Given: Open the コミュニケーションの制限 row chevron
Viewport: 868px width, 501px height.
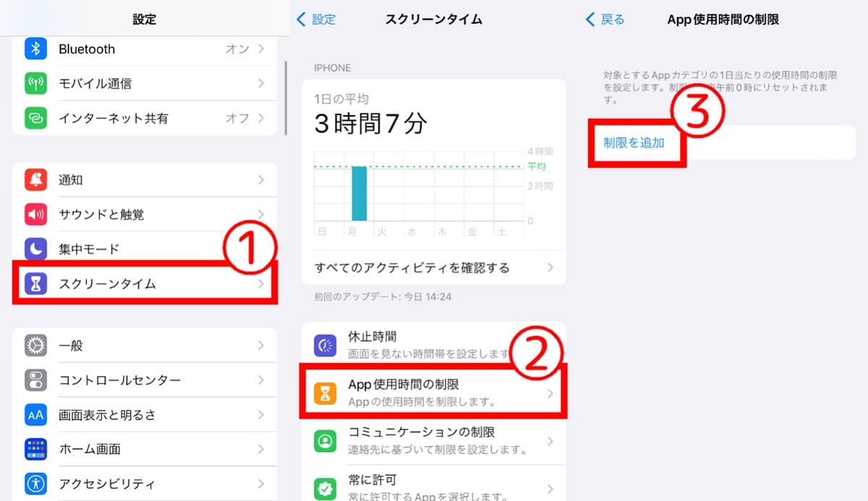Looking at the screenshot, I should point(550,440).
